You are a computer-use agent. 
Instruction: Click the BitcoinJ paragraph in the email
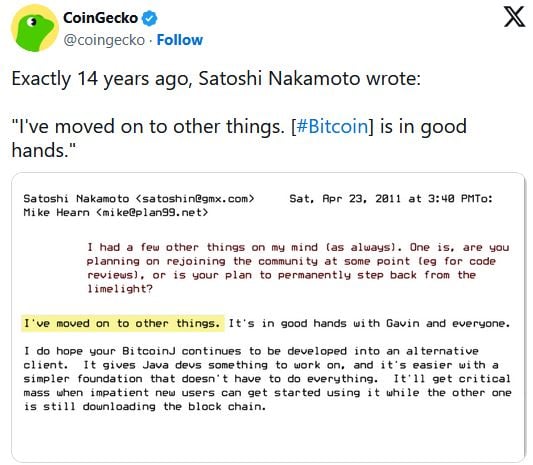point(267,379)
